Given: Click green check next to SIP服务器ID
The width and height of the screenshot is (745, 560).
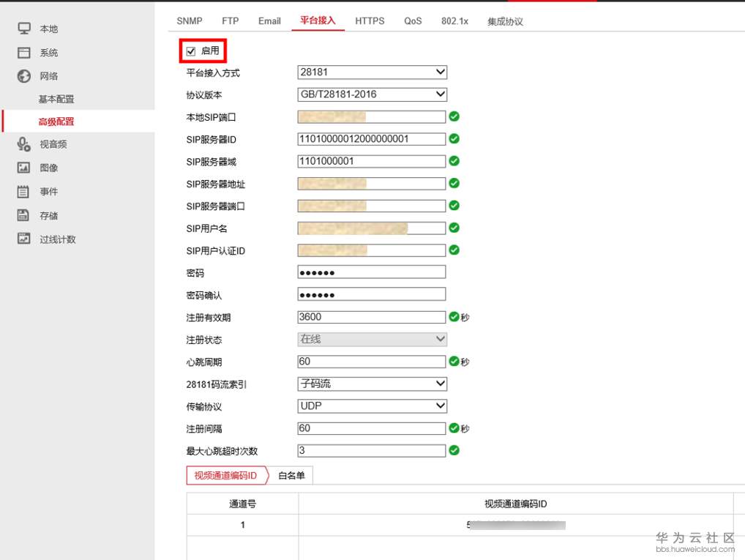Looking at the screenshot, I should tap(454, 139).
